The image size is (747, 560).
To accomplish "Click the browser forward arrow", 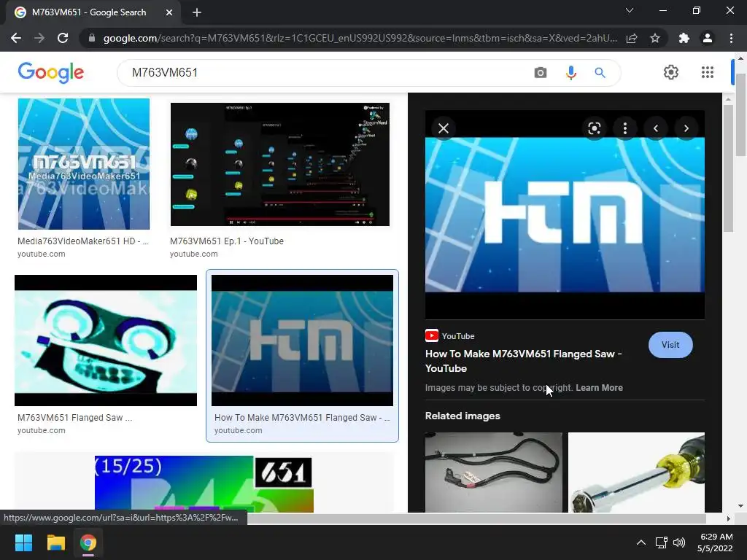I will click(39, 38).
